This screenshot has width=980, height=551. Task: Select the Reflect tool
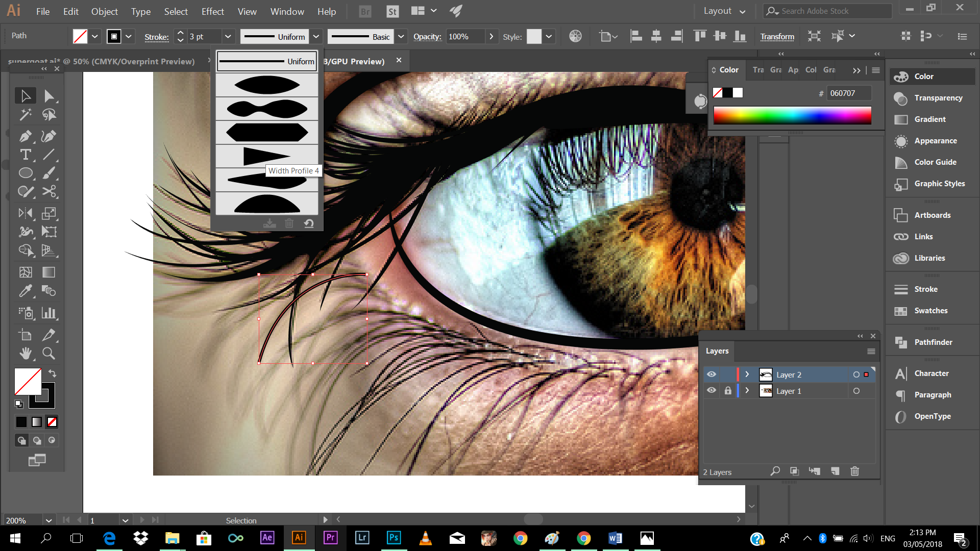25,213
